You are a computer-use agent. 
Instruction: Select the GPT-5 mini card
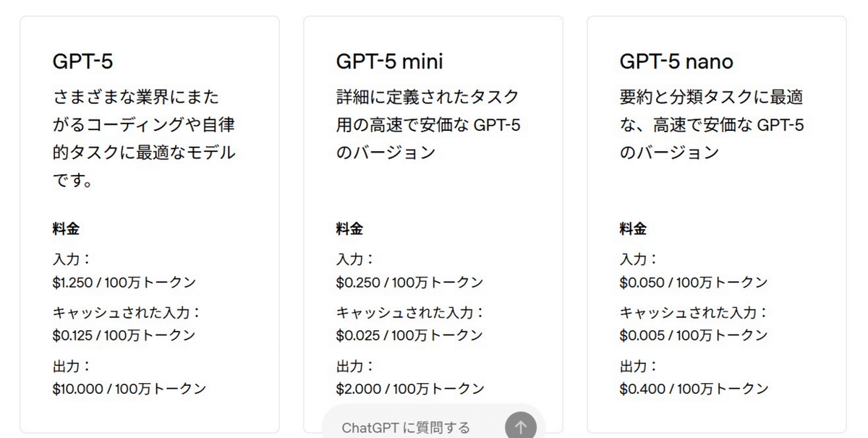[433, 217]
